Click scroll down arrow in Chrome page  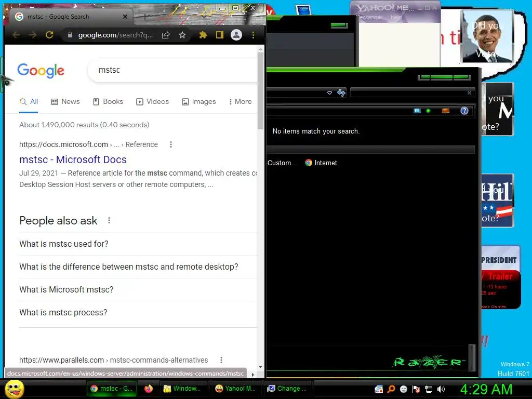(x=261, y=366)
